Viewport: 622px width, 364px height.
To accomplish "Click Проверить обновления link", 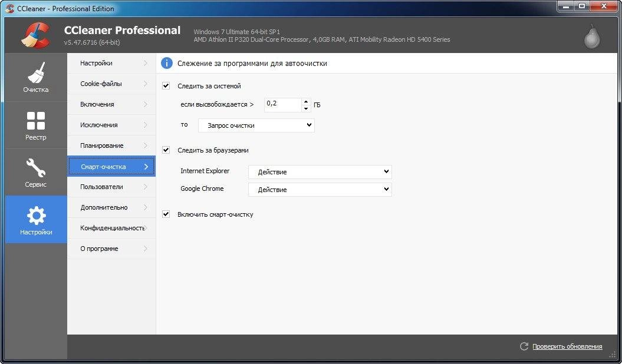I will pos(567,346).
